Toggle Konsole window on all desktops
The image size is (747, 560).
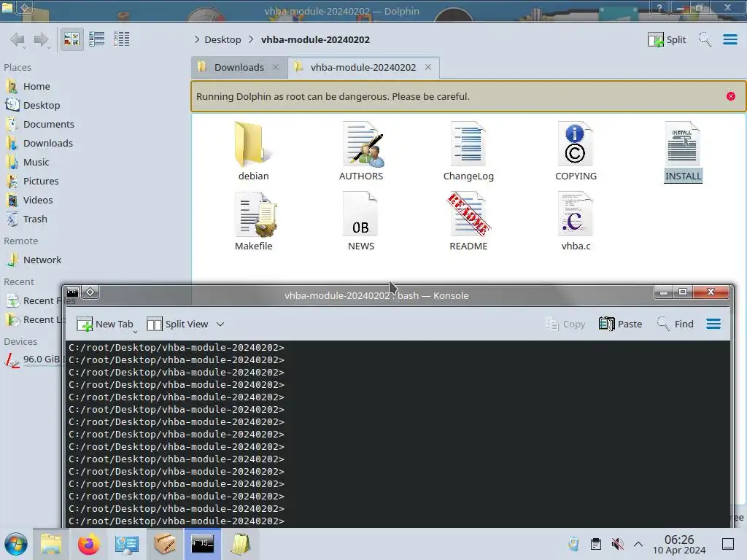pos(90,292)
